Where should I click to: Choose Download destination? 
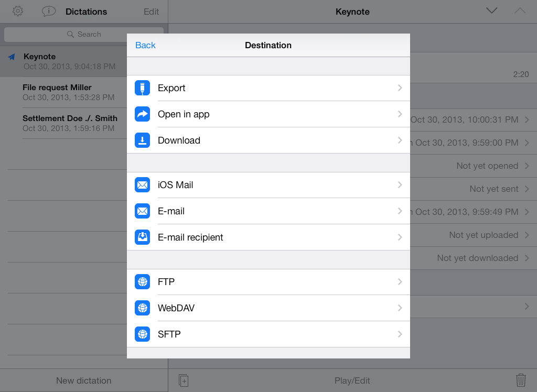tap(268, 140)
